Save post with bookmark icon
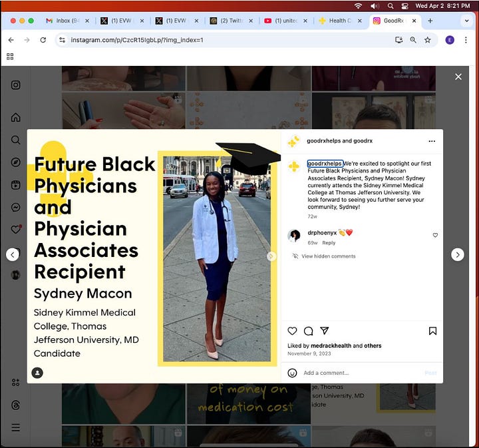This screenshot has height=448, width=479. click(x=432, y=331)
